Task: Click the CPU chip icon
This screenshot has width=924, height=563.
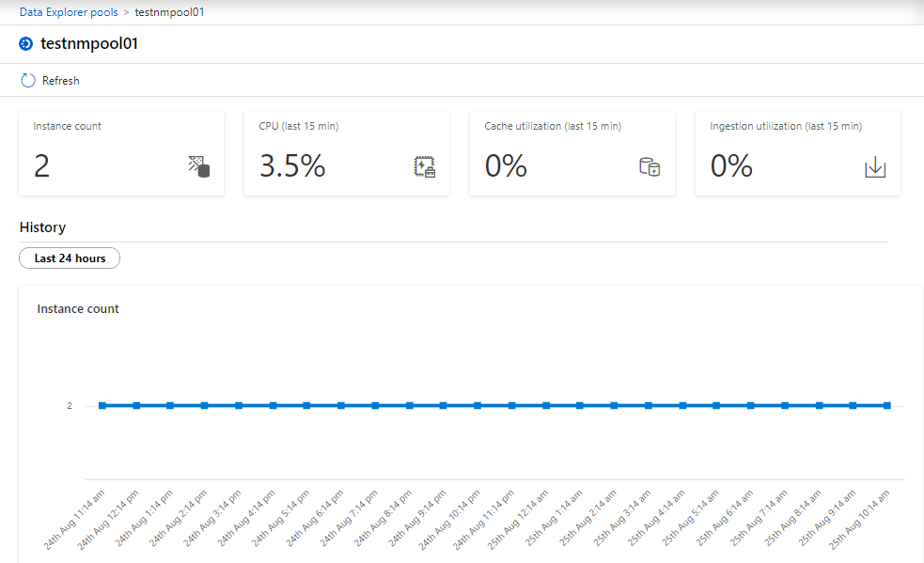Action: pos(425,167)
